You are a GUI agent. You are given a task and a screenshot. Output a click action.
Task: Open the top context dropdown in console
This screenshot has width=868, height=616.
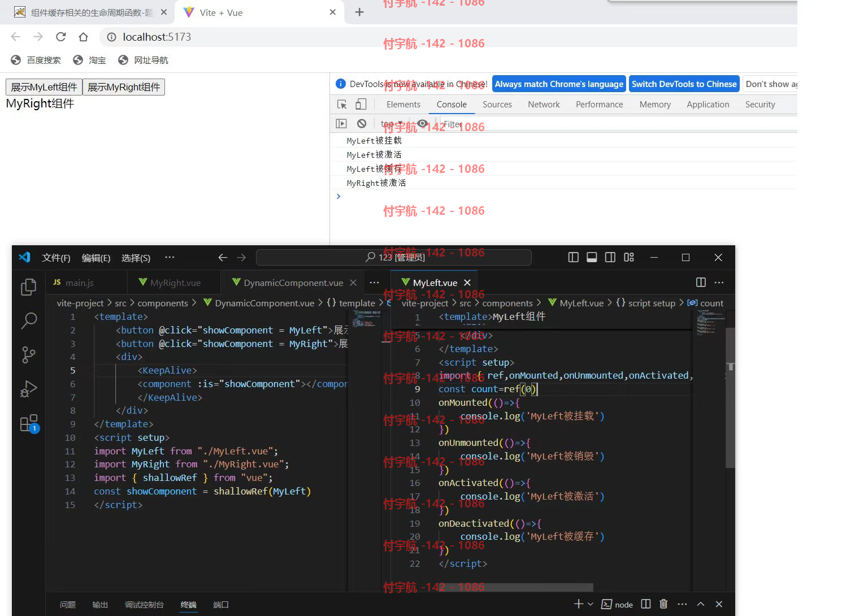click(x=392, y=124)
